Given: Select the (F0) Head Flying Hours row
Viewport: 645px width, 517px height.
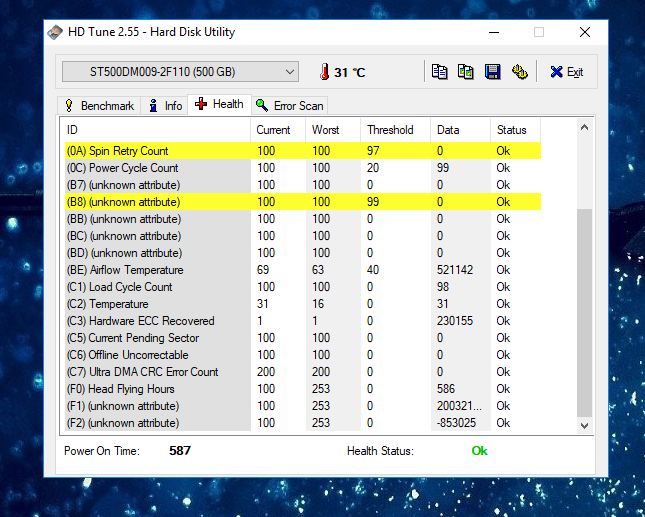Looking at the screenshot, I should pos(303,389).
